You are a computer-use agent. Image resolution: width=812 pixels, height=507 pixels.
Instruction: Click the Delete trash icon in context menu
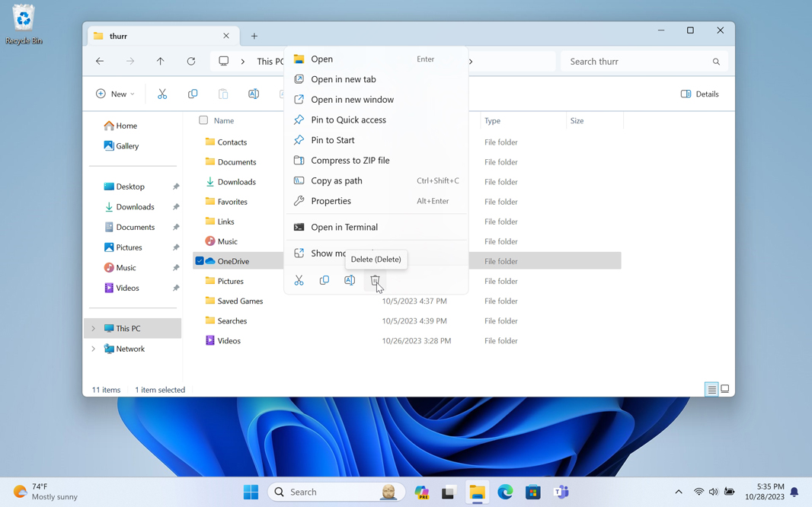[375, 281]
